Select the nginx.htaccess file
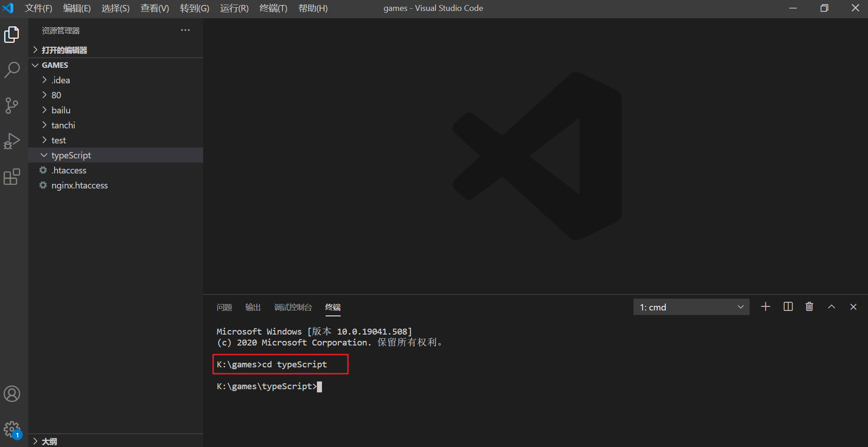 click(x=80, y=185)
